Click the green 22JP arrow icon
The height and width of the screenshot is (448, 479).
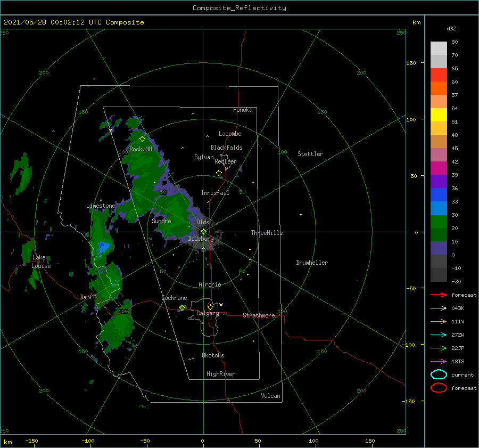click(439, 348)
